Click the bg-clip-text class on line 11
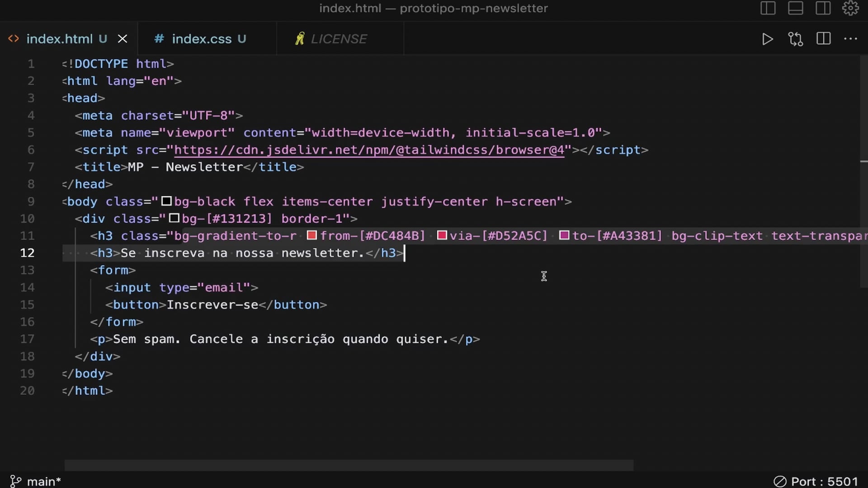 [x=717, y=236]
